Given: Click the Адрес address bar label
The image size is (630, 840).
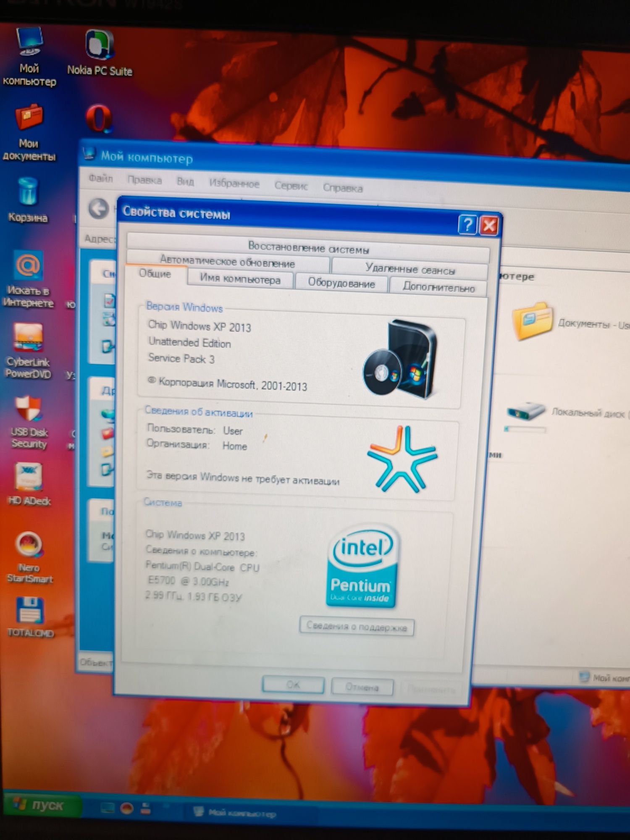Looking at the screenshot, I should [99, 239].
